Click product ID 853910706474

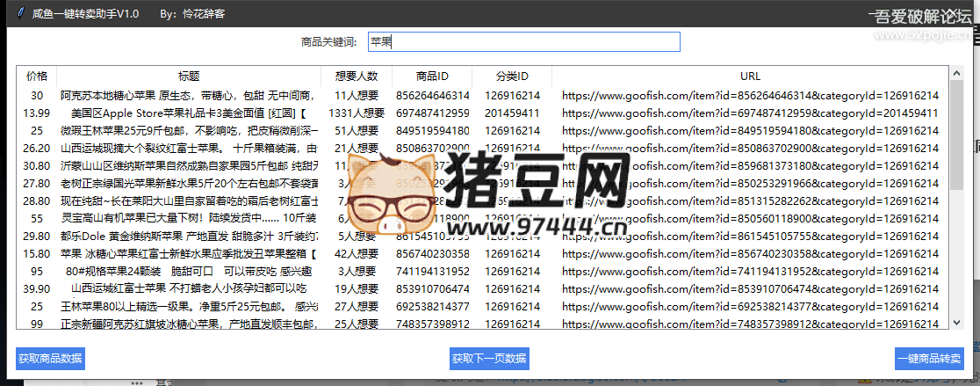pyautogui.click(x=433, y=288)
